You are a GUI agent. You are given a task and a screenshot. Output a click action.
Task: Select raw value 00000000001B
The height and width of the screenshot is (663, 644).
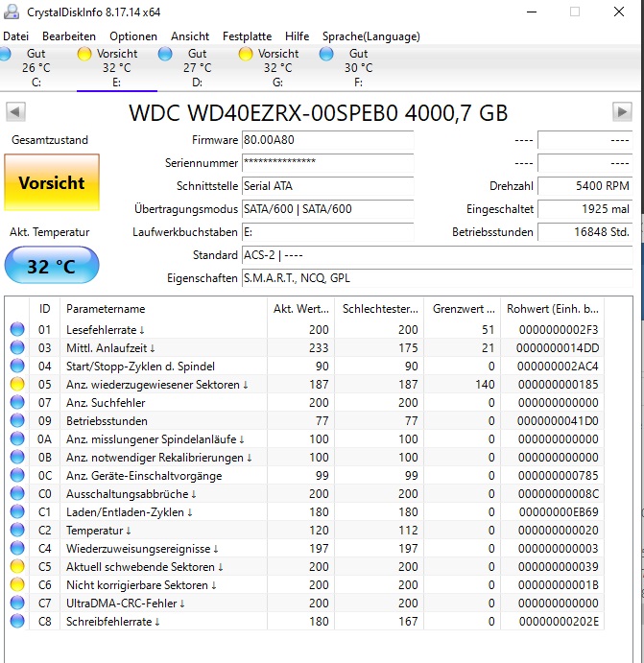click(559, 584)
